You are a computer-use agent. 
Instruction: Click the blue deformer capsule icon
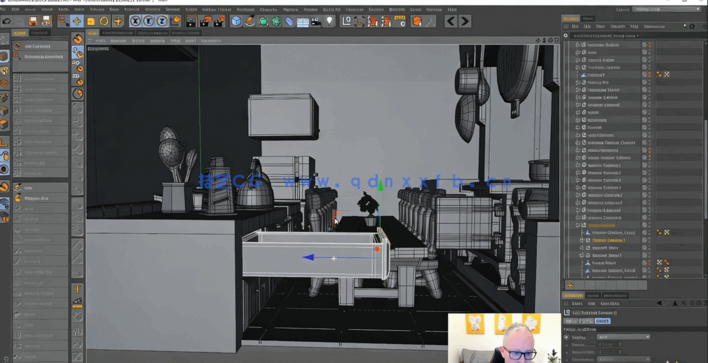[x=289, y=21]
